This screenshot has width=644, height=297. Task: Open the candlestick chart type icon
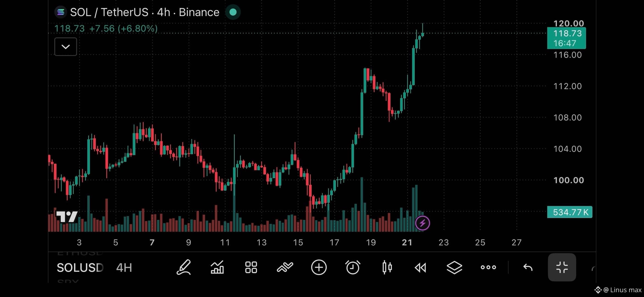coord(387,267)
